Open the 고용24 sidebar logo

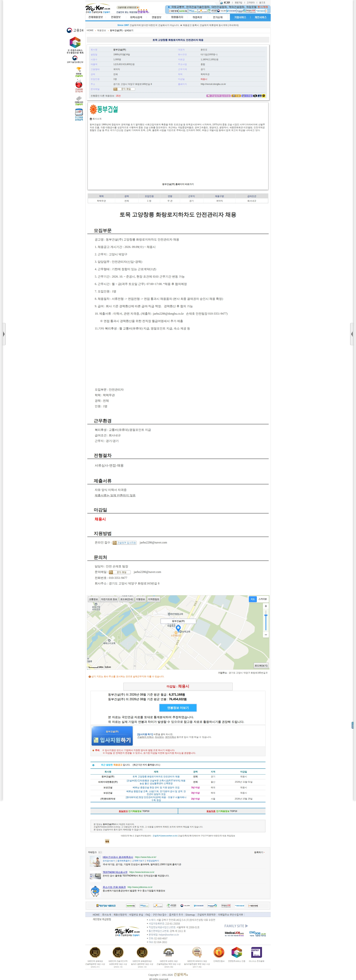(75, 30)
